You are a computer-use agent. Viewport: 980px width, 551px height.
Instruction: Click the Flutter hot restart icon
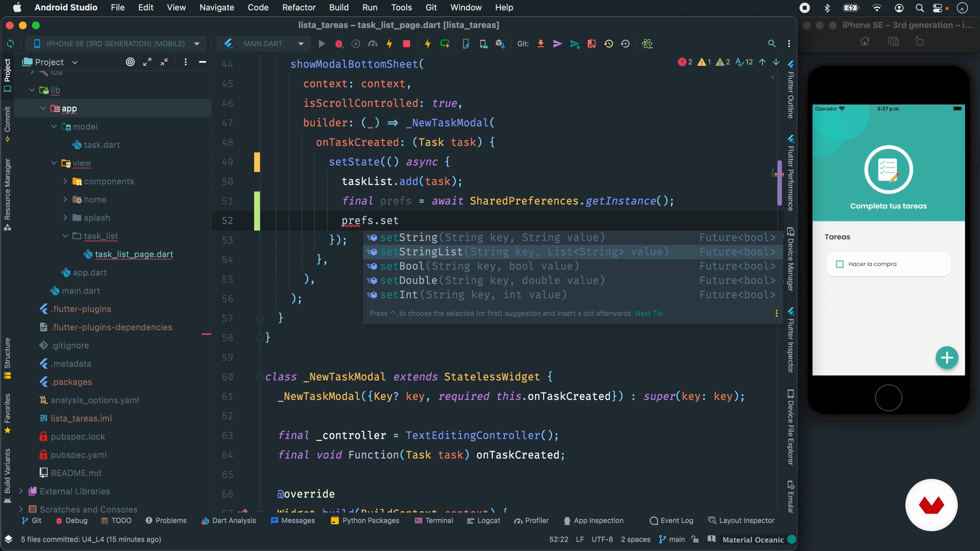click(x=445, y=44)
